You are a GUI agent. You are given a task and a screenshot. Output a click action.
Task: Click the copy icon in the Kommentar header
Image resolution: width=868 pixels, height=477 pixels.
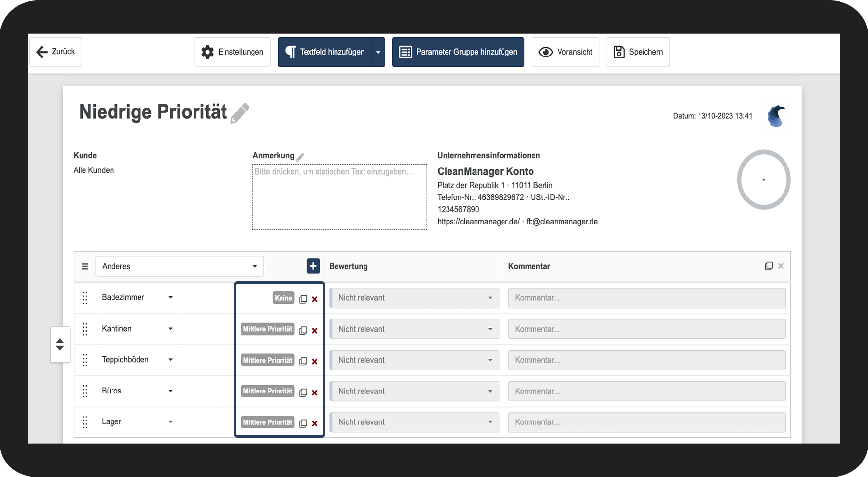point(769,266)
